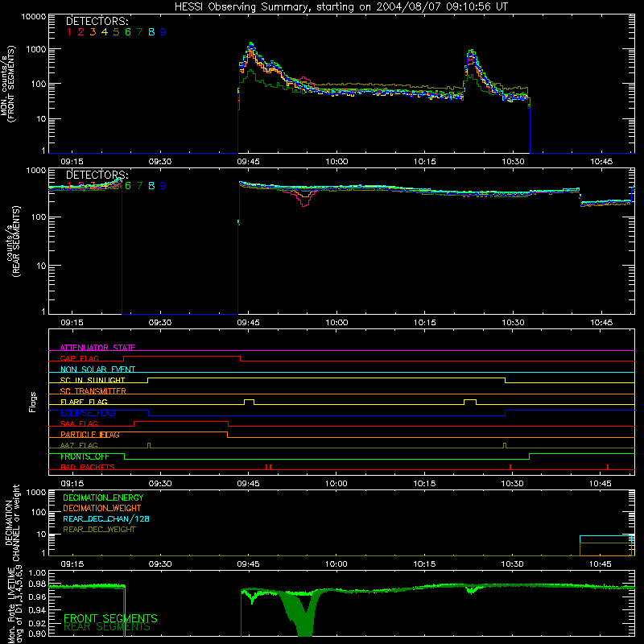
Task: Click the 10:45 time label under Flags panel
Action: (601, 484)
